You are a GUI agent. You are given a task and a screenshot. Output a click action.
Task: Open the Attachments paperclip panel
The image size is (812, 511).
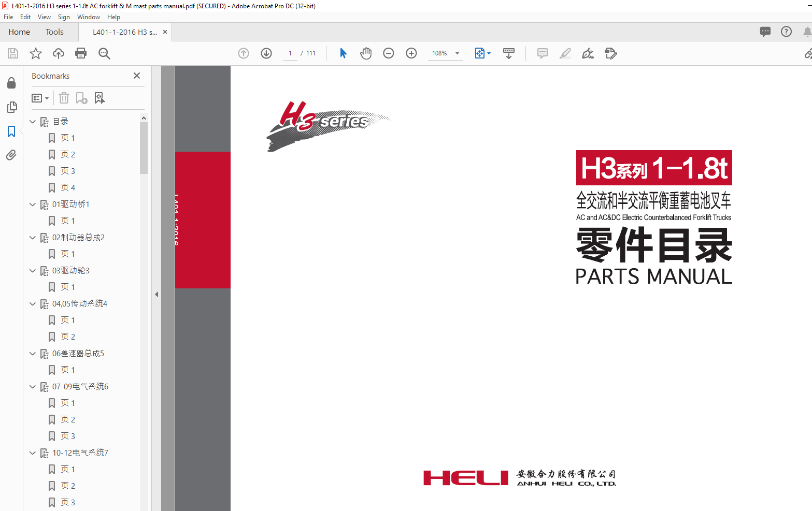point(11,155)
